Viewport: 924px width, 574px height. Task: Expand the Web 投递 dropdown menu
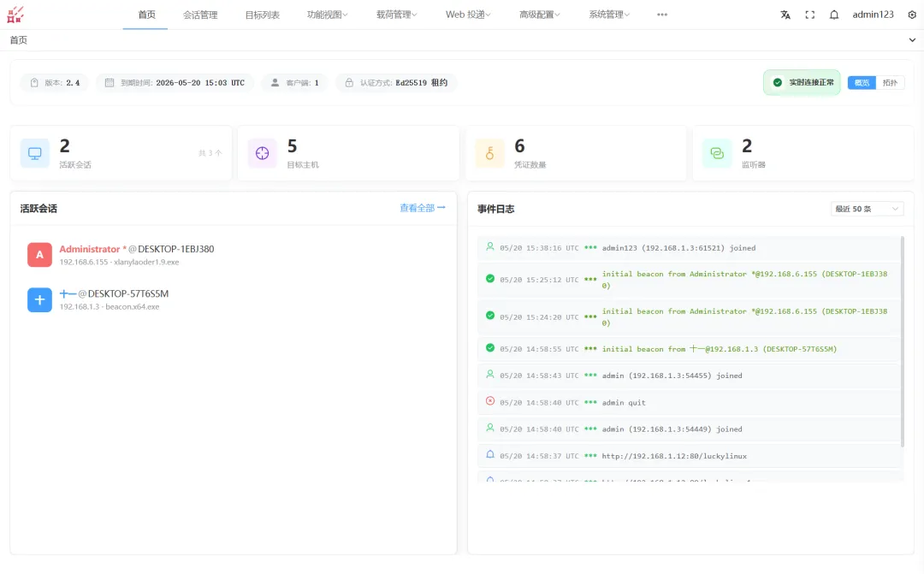tap(468, 15)
